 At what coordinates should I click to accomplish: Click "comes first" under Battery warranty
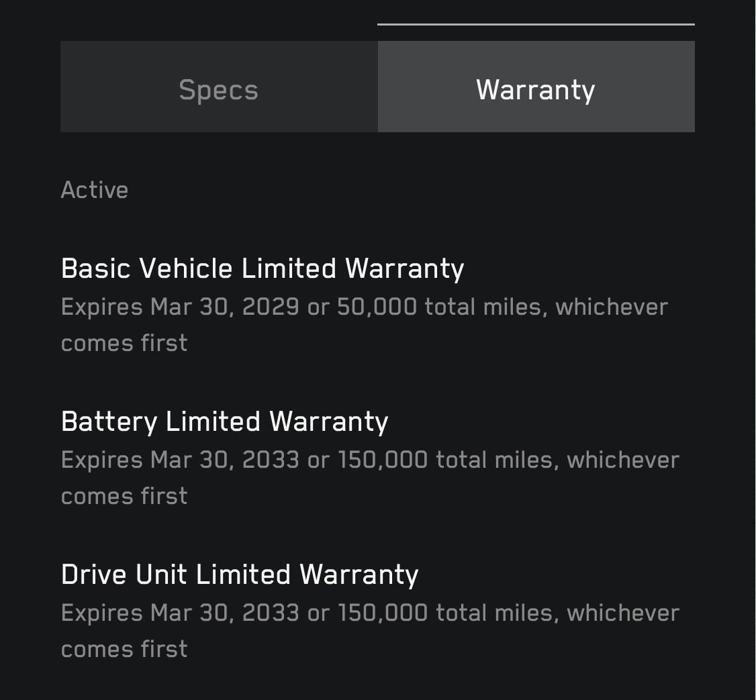(x=124, y=496)
